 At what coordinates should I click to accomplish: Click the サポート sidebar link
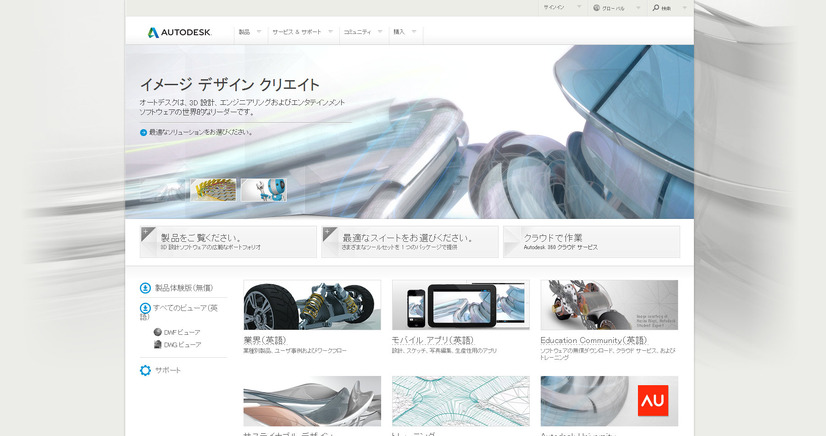click(x=168, y=370)
